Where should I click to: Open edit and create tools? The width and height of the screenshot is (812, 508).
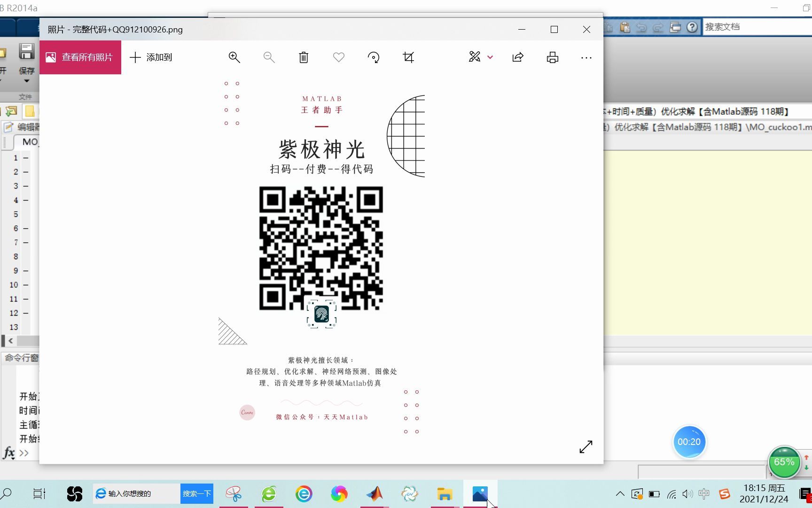475,57
